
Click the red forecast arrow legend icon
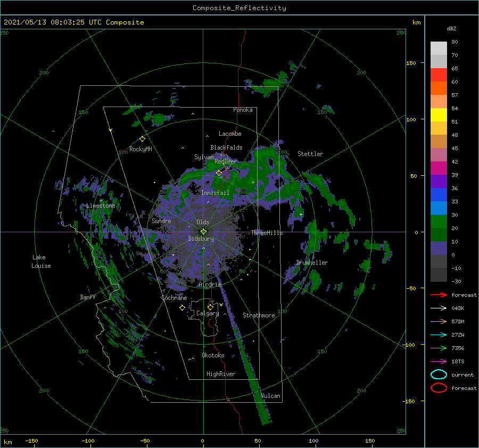(439, 295)
